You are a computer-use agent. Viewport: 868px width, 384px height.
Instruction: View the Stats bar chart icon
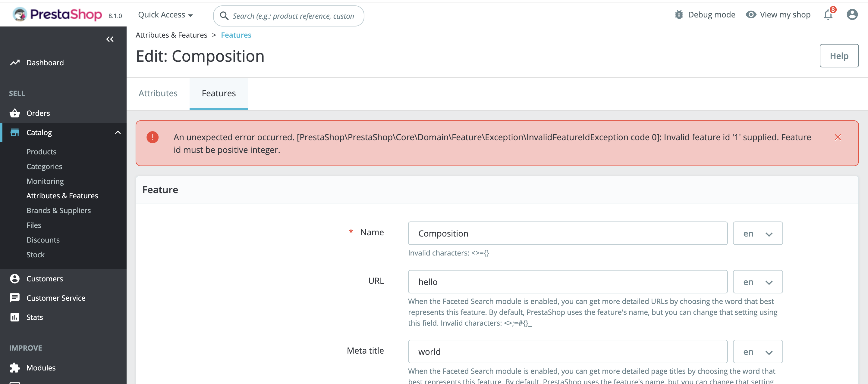pyautogui.click(x=15, y=317)
